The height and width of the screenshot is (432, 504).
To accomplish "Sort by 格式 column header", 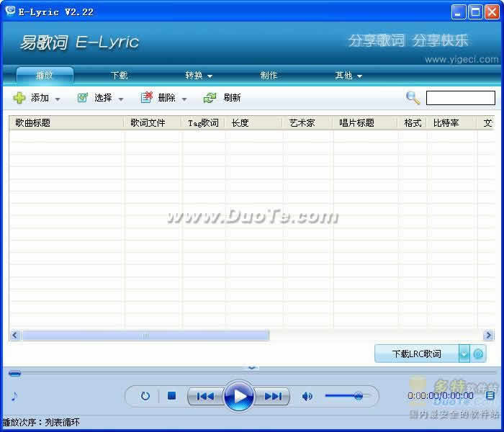I will (x=413, y=123).
